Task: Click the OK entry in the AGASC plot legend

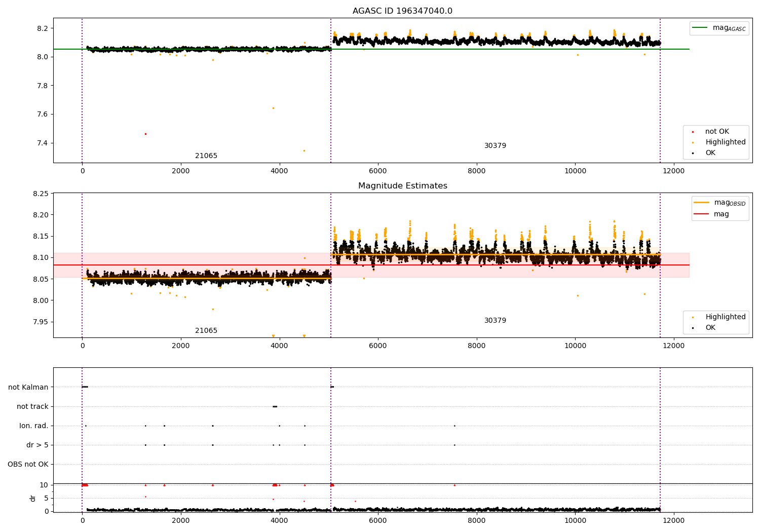Action: pos(710,153)
